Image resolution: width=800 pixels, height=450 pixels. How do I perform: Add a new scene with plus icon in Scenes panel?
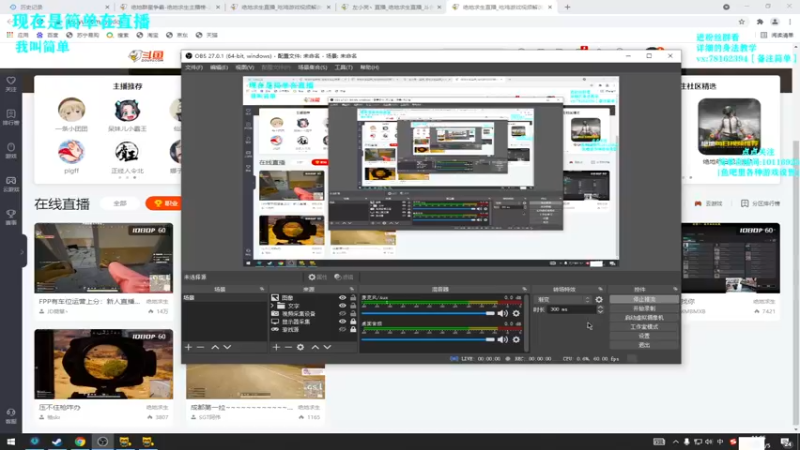click(188, 347)
